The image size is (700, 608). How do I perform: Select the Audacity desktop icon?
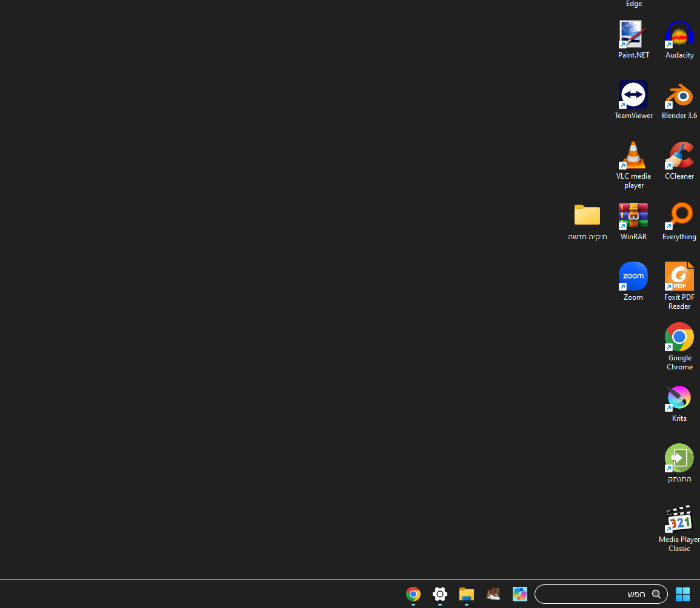click(679, 39)
